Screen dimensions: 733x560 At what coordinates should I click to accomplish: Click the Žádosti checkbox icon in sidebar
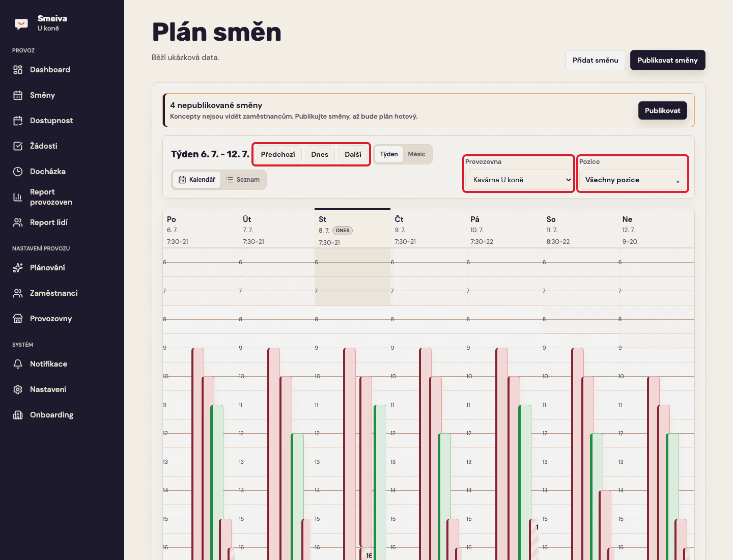[x=18, y=146]
